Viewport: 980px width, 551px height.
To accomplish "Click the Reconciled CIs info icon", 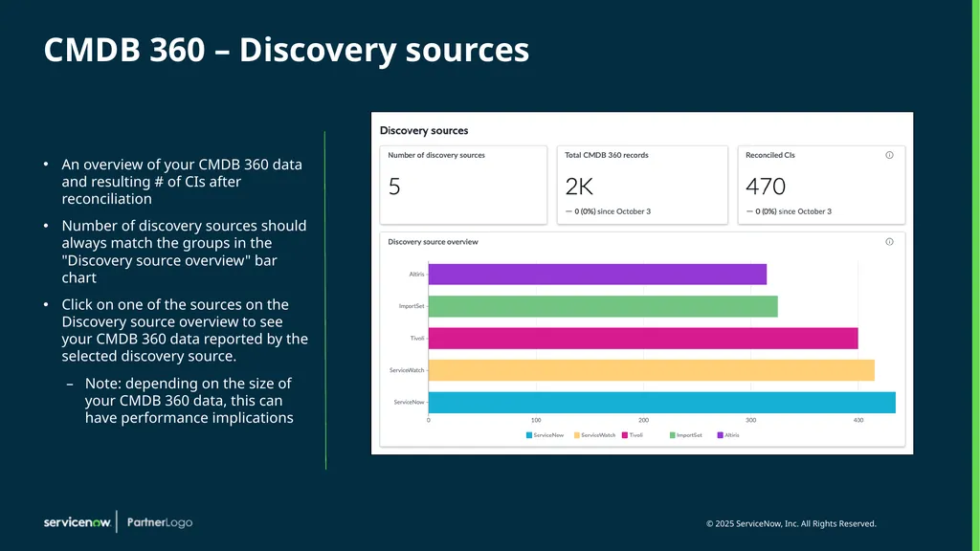I will click(889, 155).
